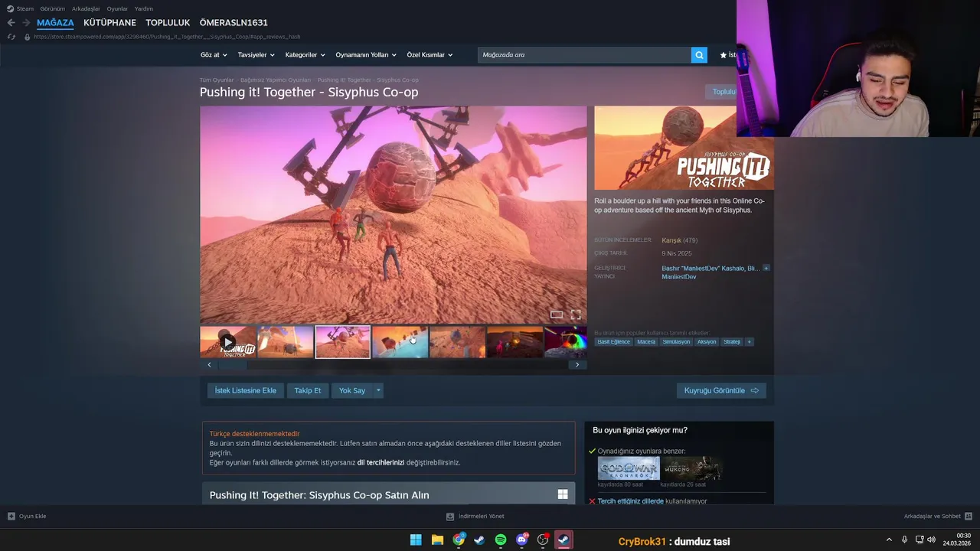Switch to the KÜTÜPHANE tab
Viewport: 980px width, 551px height.
click(x=109, y=23)
